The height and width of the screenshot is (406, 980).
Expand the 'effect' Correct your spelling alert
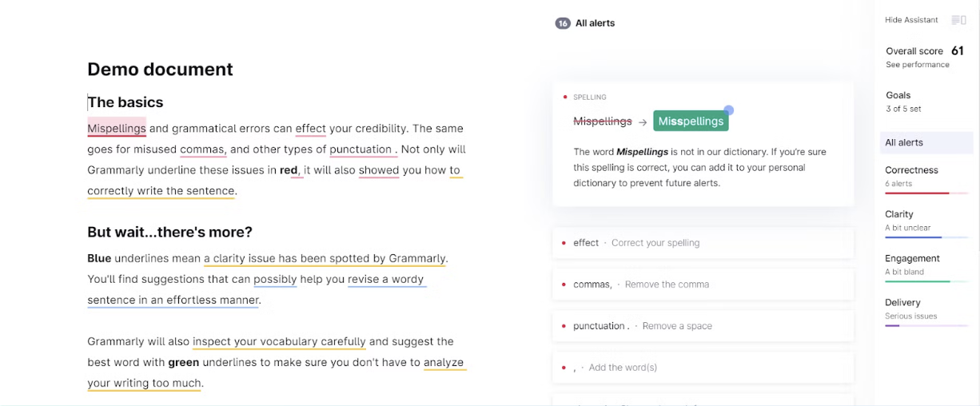[703, 243]
